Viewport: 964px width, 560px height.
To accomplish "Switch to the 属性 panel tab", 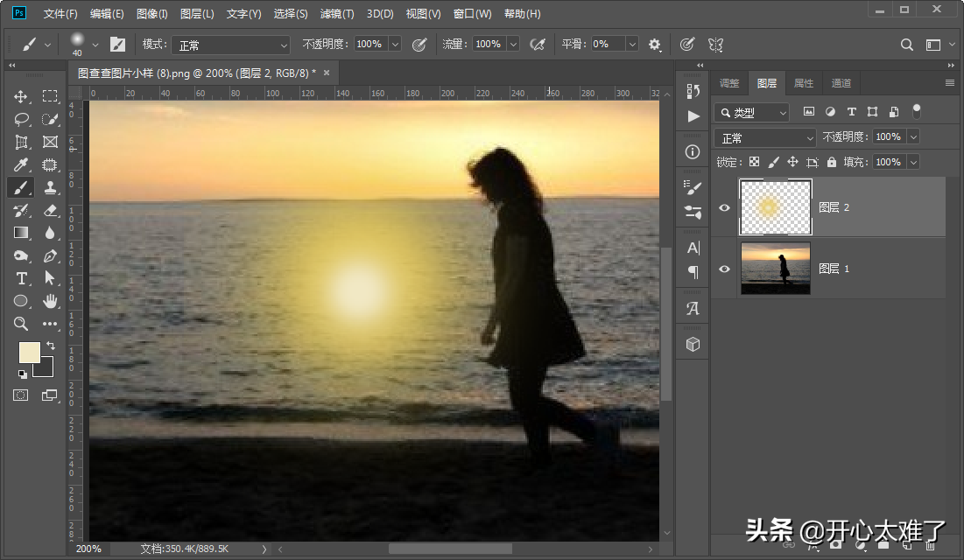I will pos(804,83).
